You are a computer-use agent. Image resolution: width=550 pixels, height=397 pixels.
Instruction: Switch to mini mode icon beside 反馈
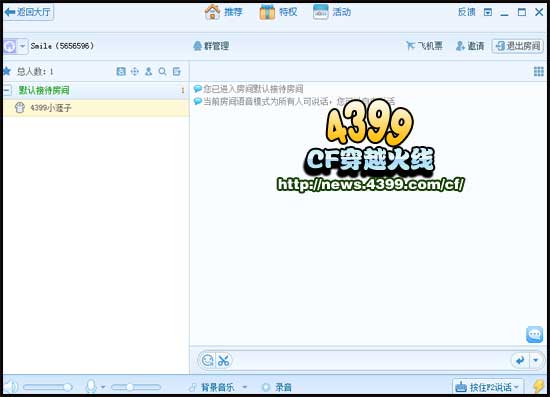tap(488, 13)
